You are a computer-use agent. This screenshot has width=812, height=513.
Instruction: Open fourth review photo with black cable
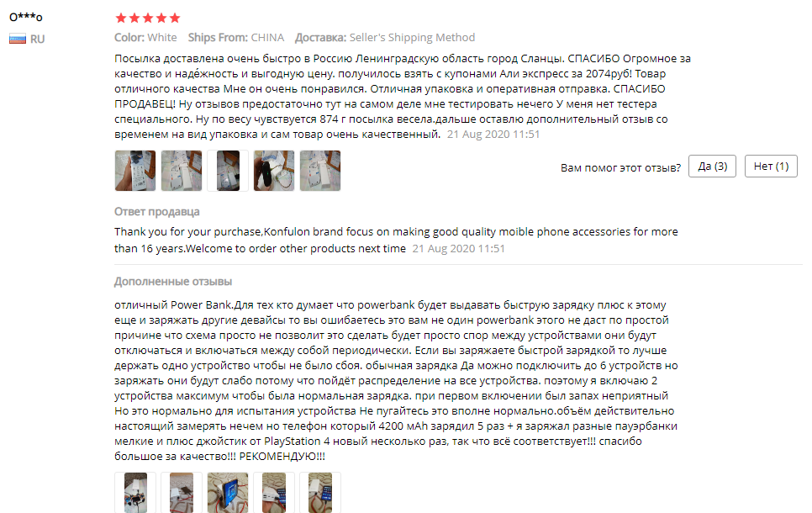274,171
